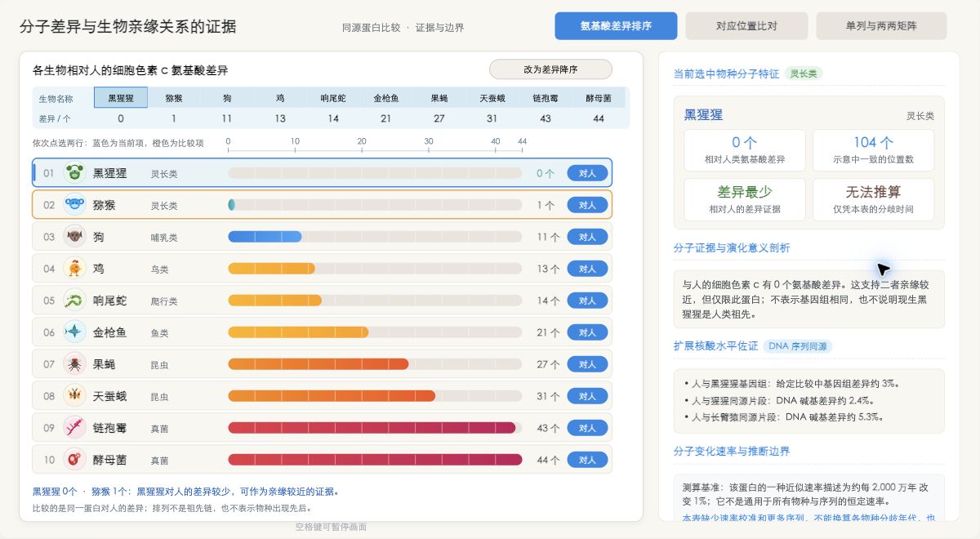This screenshot has width=980, height=539.
Task: Select the 猕猴 header cell in the table
Action: (174, 97)
